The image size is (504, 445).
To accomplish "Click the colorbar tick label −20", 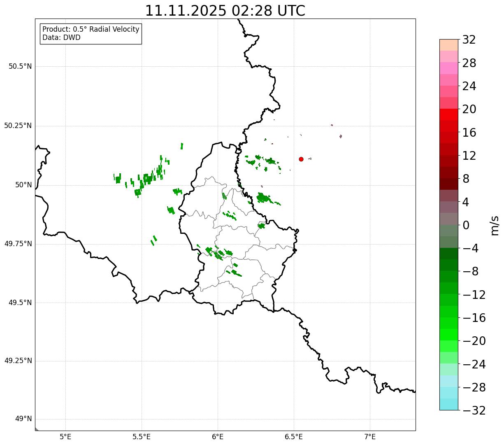I will (x=474, y=341).
